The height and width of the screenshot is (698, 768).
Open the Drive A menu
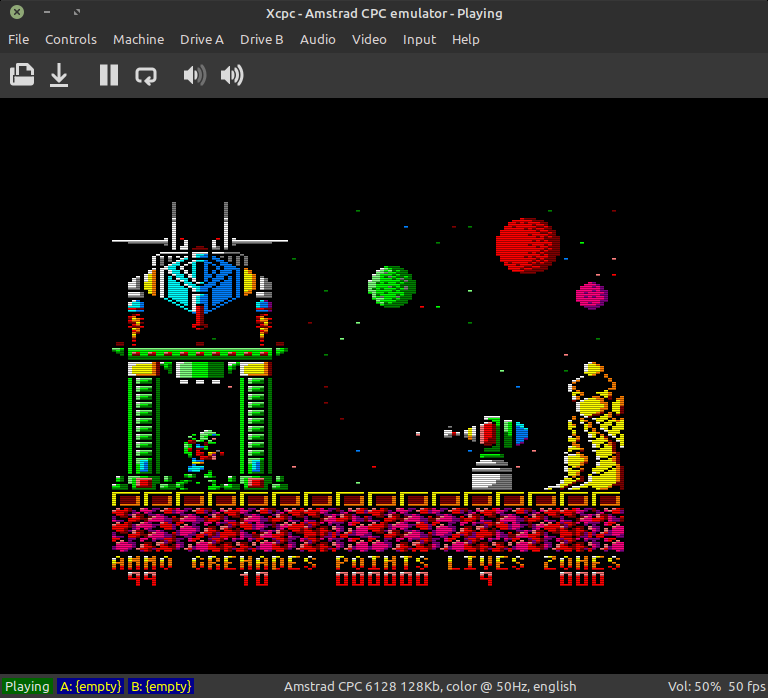click(x=202, y=40)
